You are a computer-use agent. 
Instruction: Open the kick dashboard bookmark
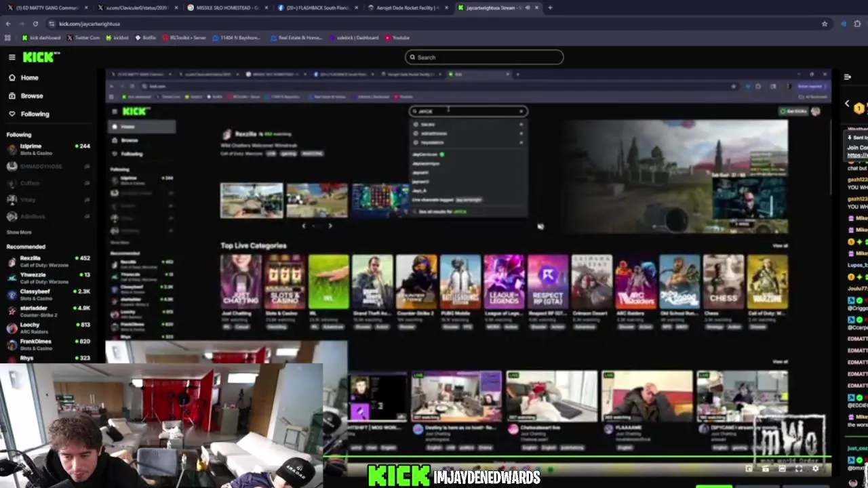[41, 38]
